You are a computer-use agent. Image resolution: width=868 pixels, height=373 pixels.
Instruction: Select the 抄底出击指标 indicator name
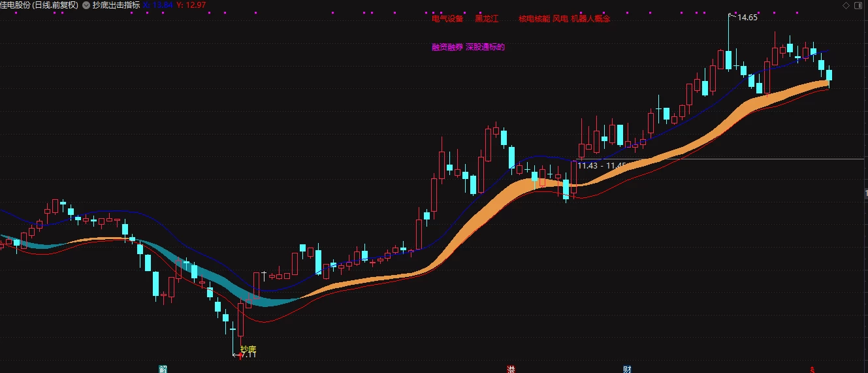116,5
